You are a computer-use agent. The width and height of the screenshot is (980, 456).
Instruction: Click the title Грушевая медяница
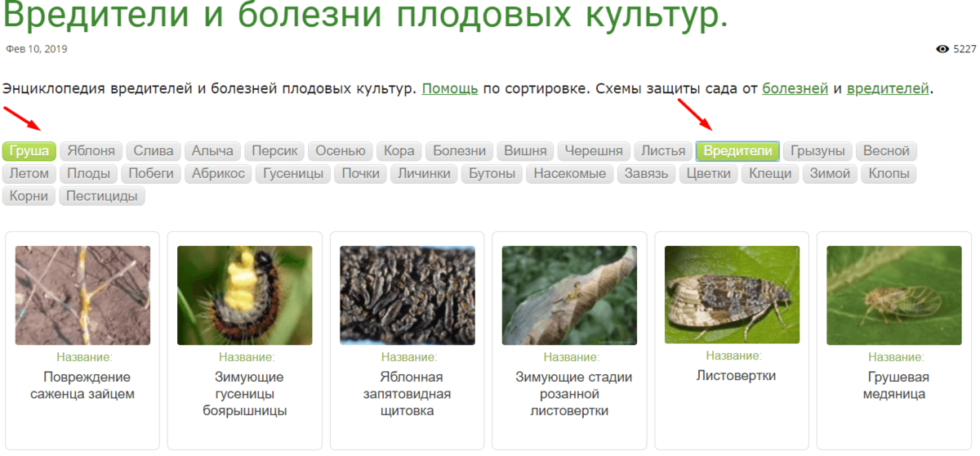click(894, 386)
